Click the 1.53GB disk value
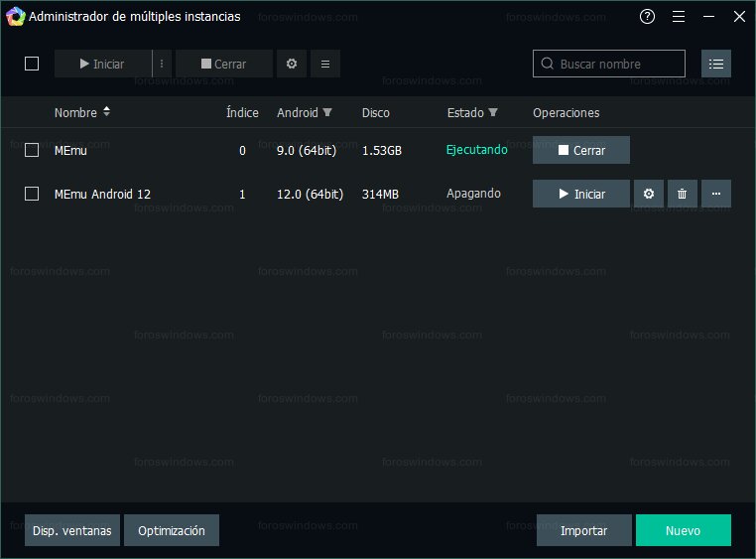This screenshot has height=559, width=756. point(382,151)
